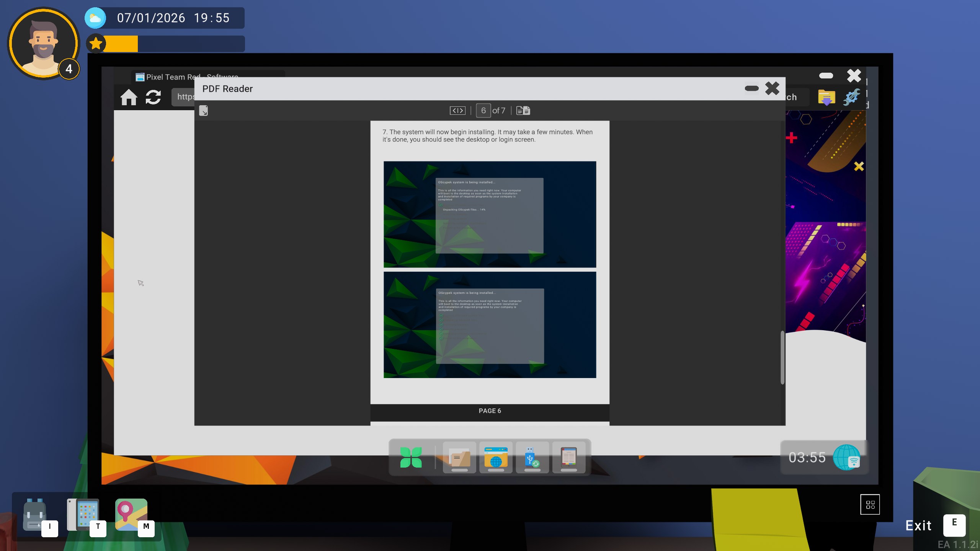980x551 pixels.
Task: Click the fit-width page view icon
Action: pyautogui.click(x=457, y=111)
